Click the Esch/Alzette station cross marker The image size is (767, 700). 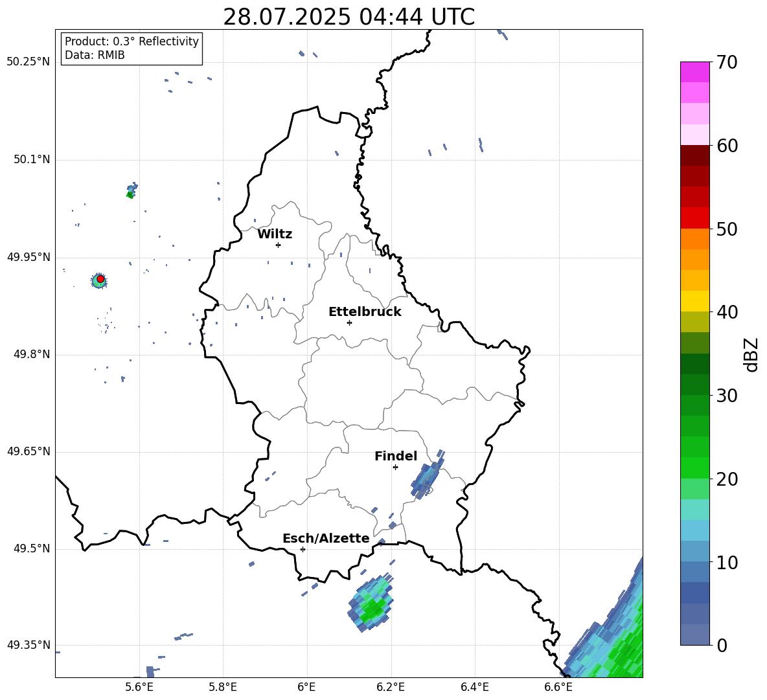click(303, 549)
